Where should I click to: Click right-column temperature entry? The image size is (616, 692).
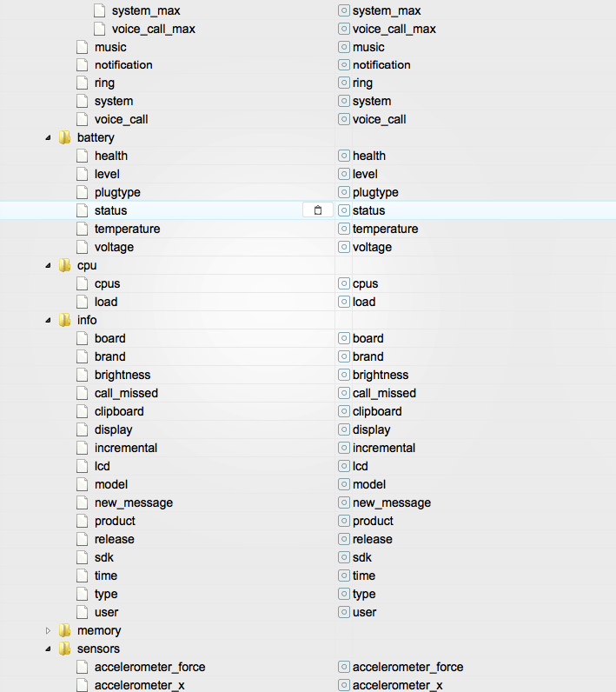(386, 229)
